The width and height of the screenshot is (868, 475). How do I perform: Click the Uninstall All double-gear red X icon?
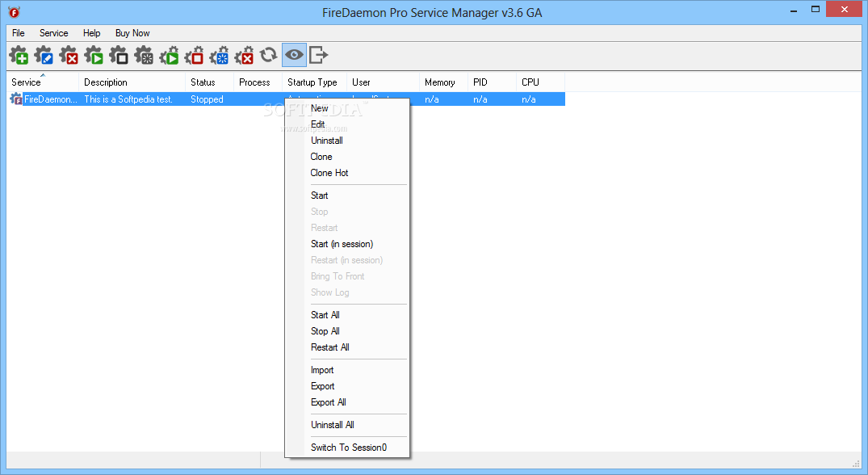click(244, 55)
